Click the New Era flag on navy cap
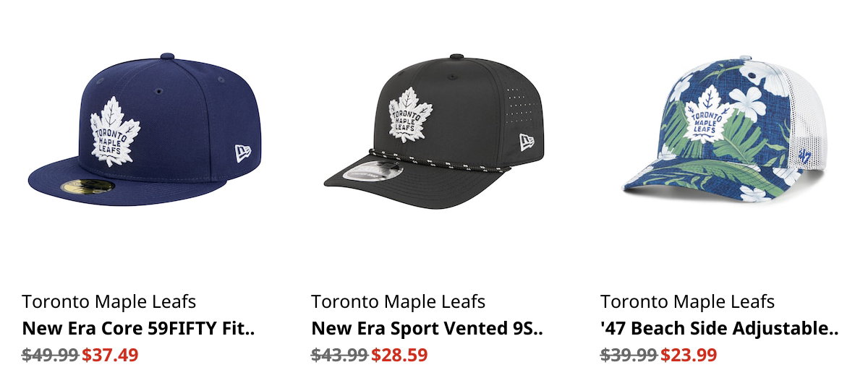 243,153
